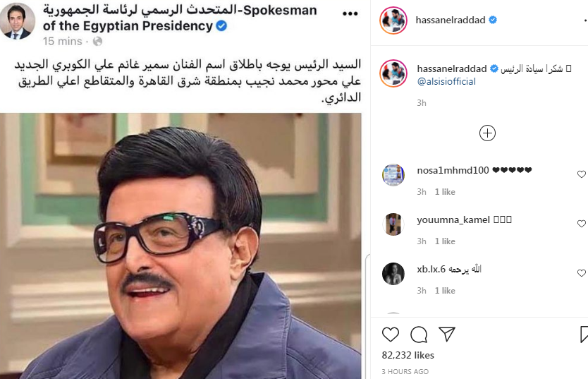Like nosa1mhmd100's comment heart

(581, 174)
